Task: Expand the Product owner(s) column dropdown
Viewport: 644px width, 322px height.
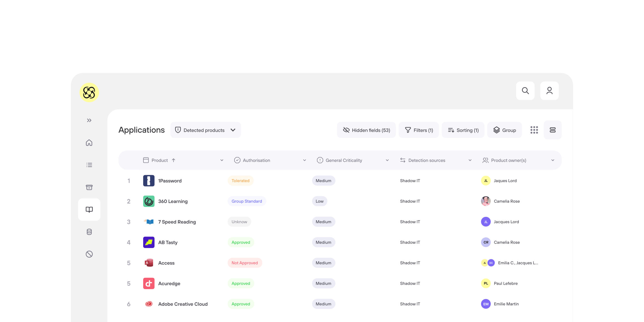Action: (554, 160)
